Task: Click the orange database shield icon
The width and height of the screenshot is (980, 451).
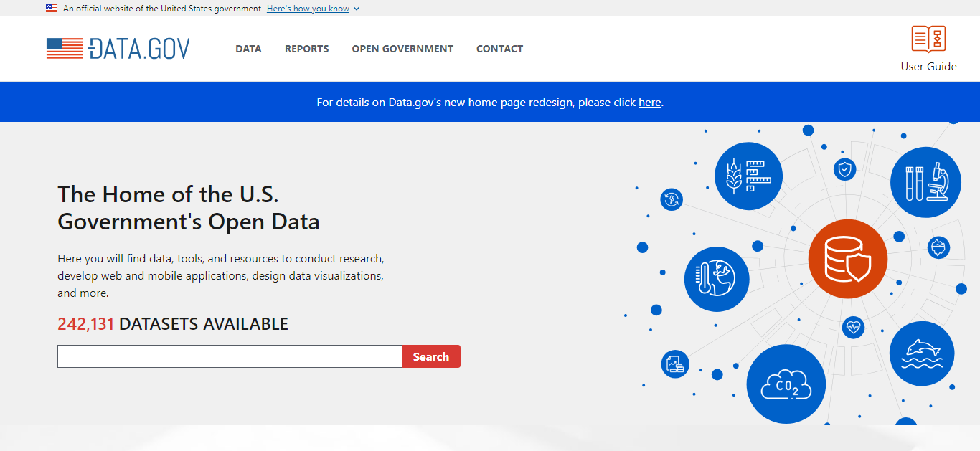Action: point(847,259)
